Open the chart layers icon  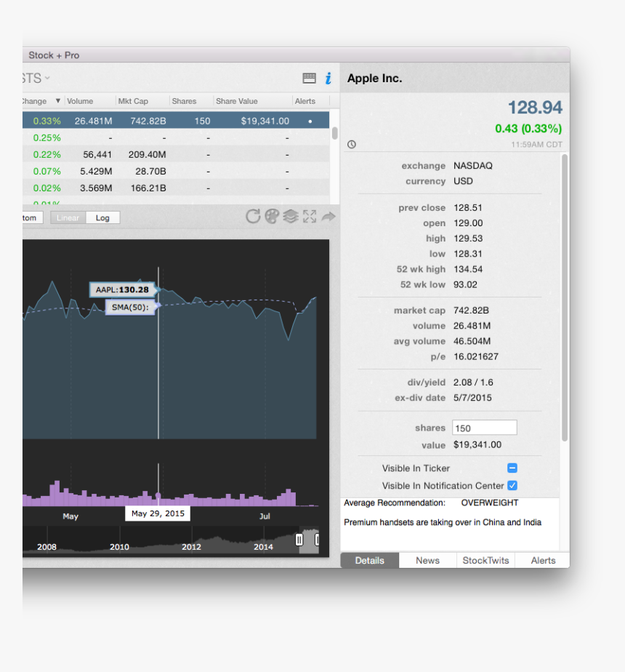point(291,217)
